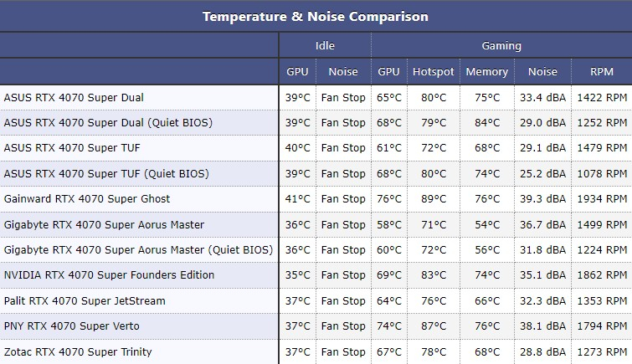Select the Gainward RTX 4070 Super Ghost row

pos(87,199)
